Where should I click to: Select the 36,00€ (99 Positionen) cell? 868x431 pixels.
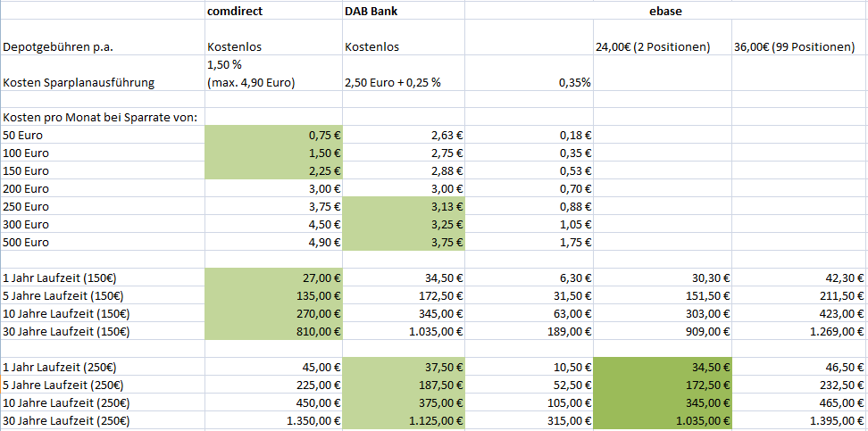[x=799, y=37]
